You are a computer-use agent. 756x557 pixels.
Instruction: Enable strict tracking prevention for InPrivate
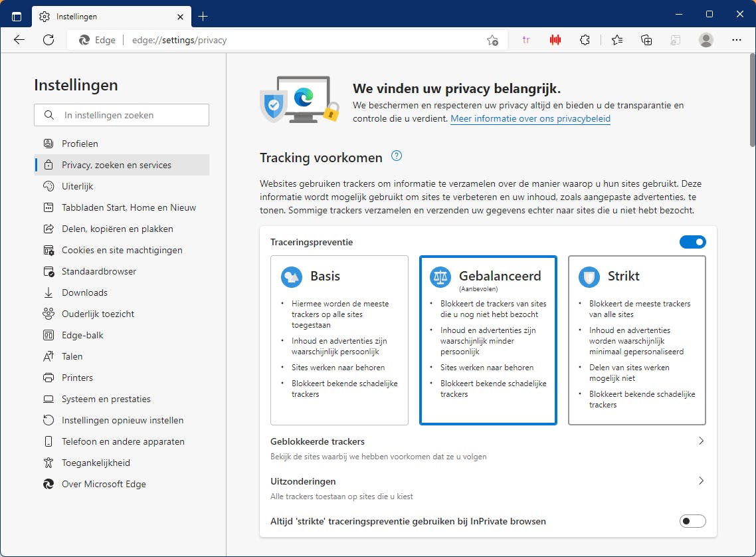pyautogui.click(x=692, y=521)
